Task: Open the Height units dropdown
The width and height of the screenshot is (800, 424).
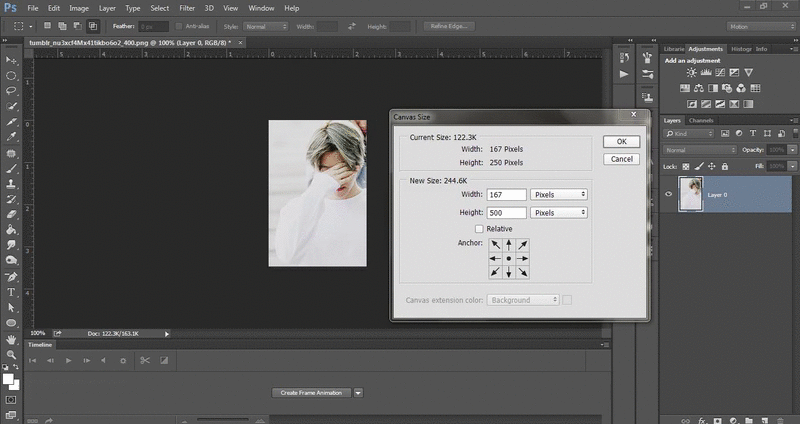Action: [x=558, y=213]
